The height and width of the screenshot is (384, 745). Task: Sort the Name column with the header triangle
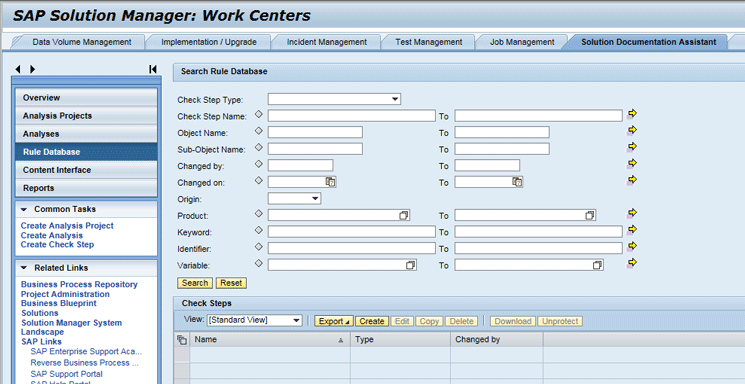coord(341,340)
